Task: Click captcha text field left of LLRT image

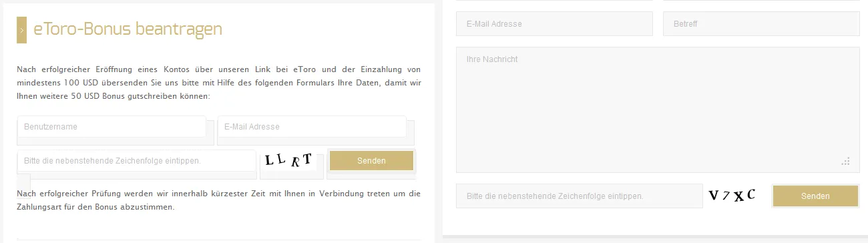Action: click(137, 161)
